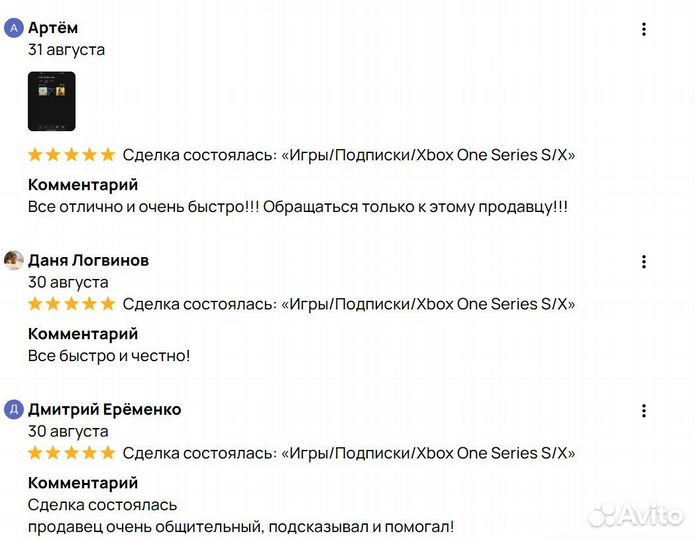
Task: Click the comment text 'Все быстро и честно!'
Action: pos(109,355)
